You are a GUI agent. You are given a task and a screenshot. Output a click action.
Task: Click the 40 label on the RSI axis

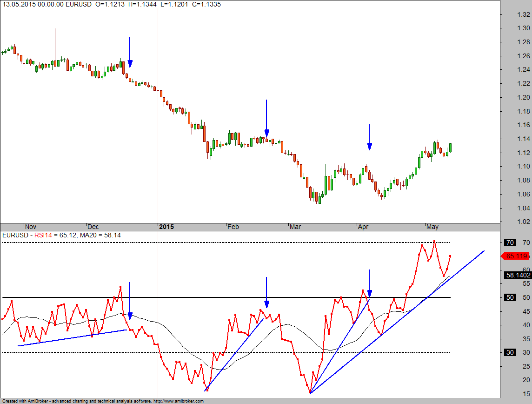tap(526, 325)
